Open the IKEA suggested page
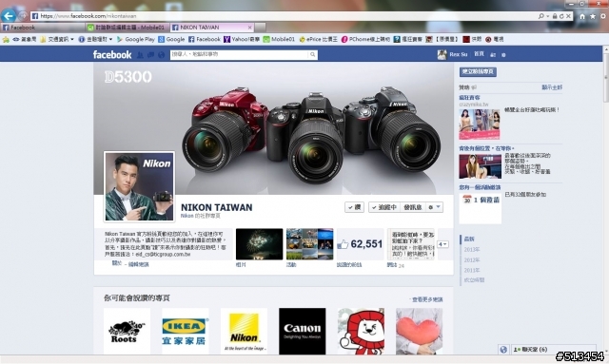The height and width of the screenshot is (364, 609). coord(186,332)
